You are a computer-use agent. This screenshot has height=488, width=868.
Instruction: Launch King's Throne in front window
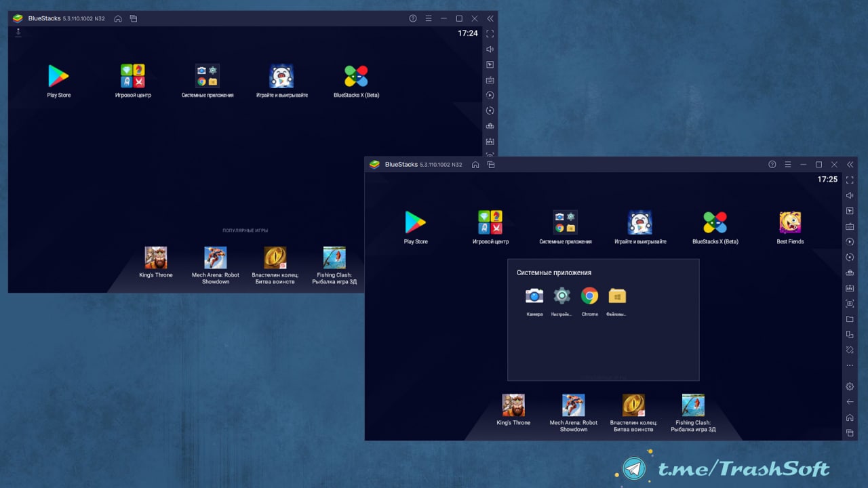point(513,405)
